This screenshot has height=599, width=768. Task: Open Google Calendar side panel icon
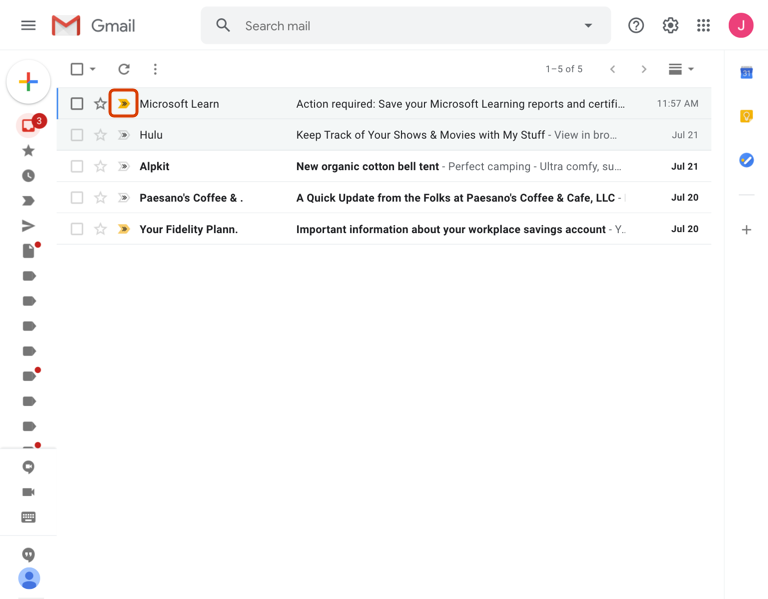[x=746, y=73]
